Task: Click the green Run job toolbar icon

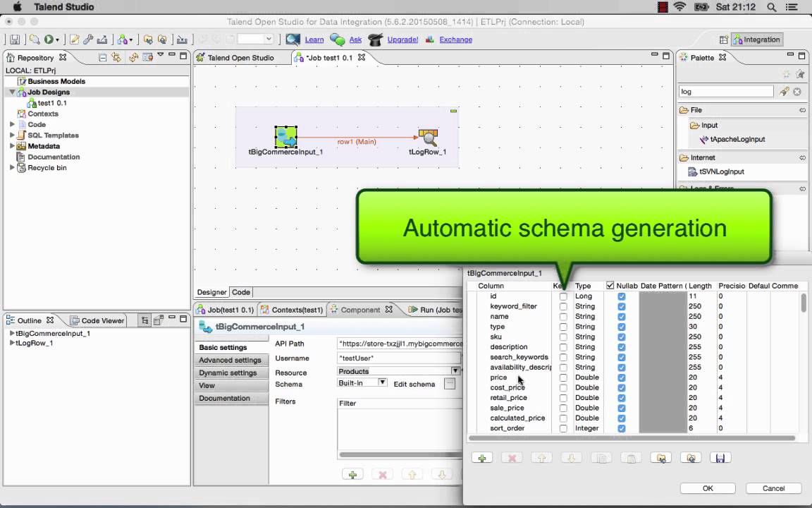Action: (x=49, y=40)
